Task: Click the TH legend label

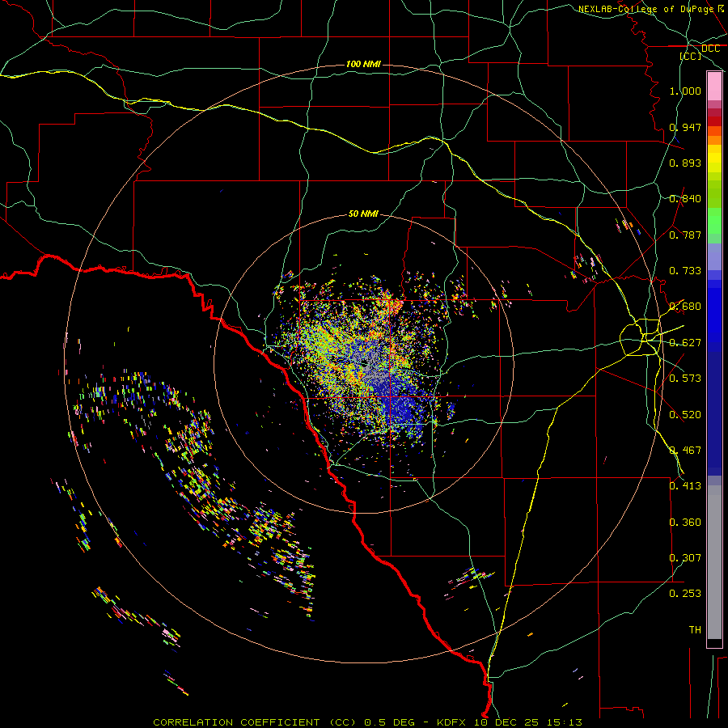Action: click(x=695, y=630)
